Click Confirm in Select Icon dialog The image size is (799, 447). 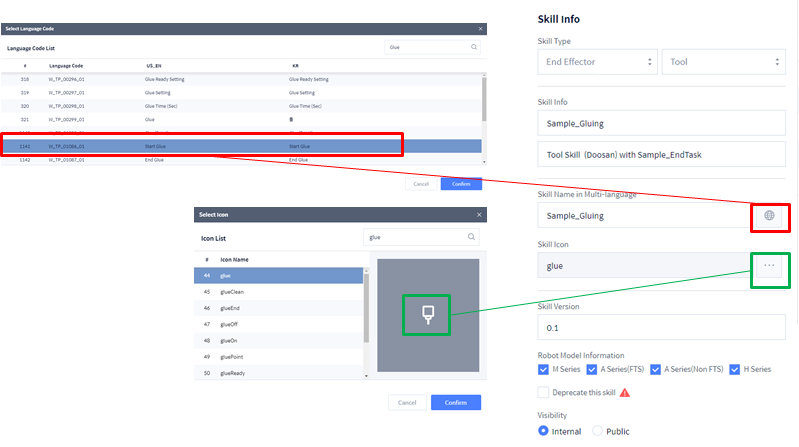pos(455,402)
